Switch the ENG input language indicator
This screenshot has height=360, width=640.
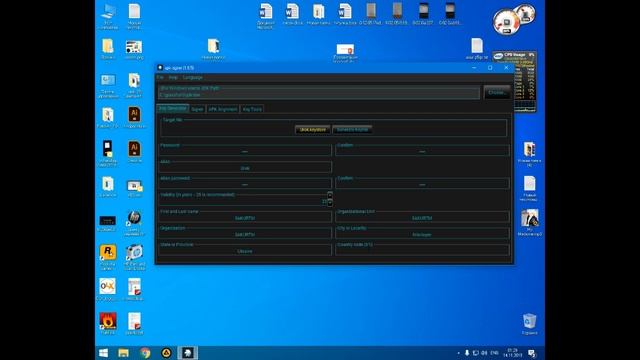tap(494, 353)
